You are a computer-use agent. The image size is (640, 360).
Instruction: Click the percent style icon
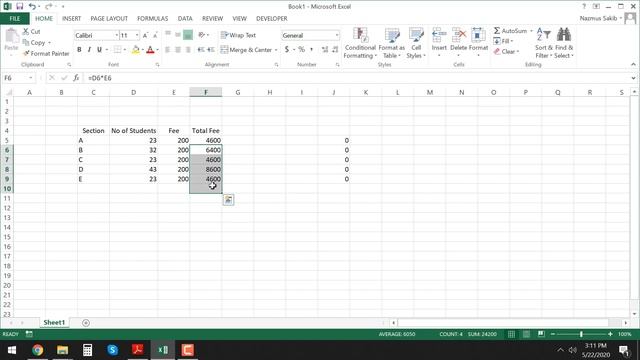pyautogui.click(x=302, y=49)
